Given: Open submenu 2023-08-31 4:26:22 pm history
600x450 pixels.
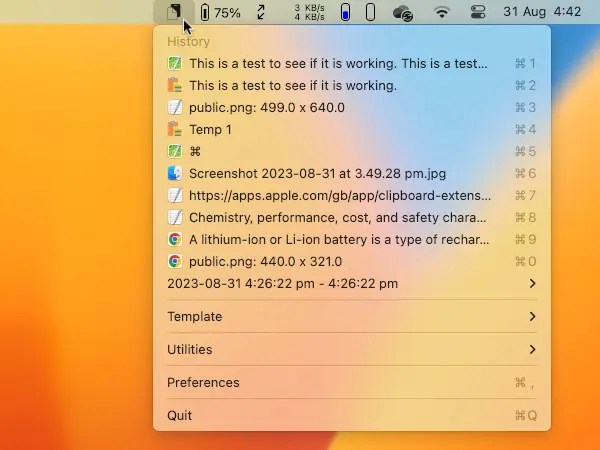Looking at the screenshot, I should tap(352, 284).
